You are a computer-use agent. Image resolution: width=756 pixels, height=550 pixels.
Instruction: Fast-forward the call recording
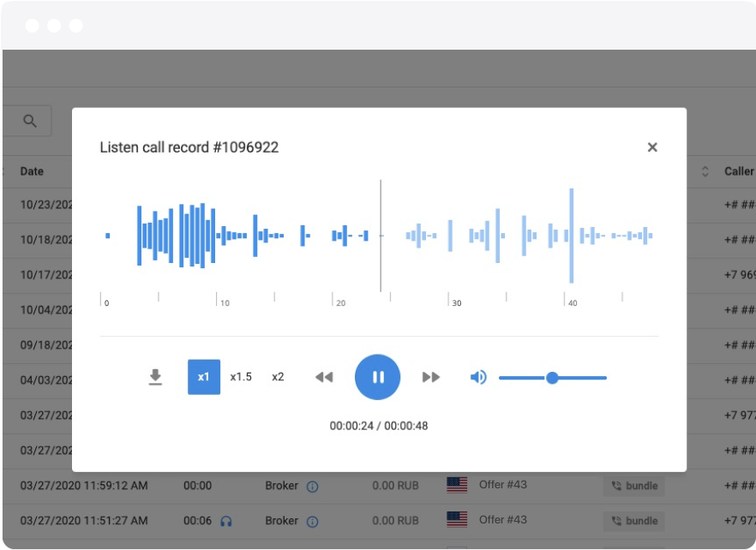[x=431, y=377]
